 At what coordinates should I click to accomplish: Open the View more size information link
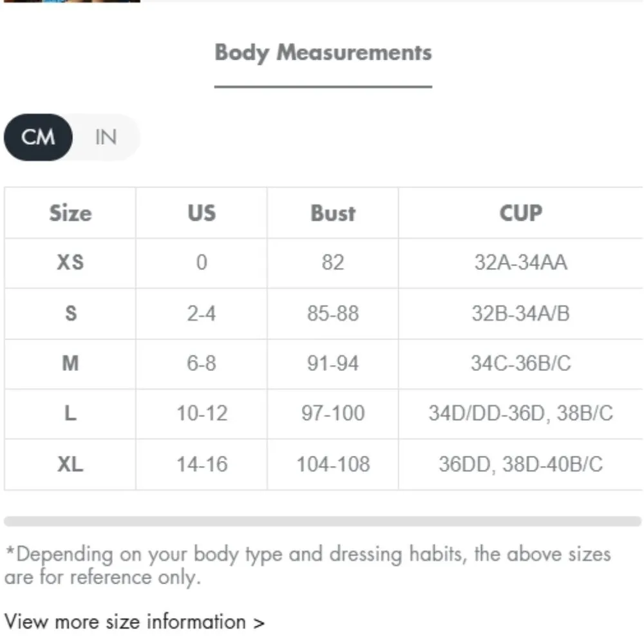135,622
